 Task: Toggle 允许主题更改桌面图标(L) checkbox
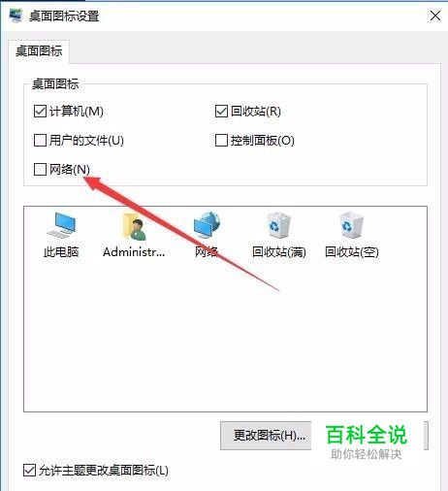[x=29, y=470]
